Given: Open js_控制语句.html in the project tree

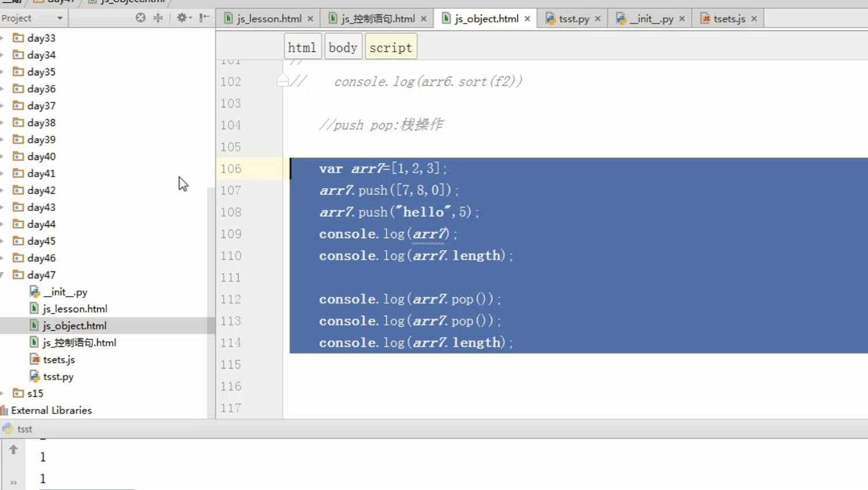Looking at the screenshot, I should click(79, 343).
